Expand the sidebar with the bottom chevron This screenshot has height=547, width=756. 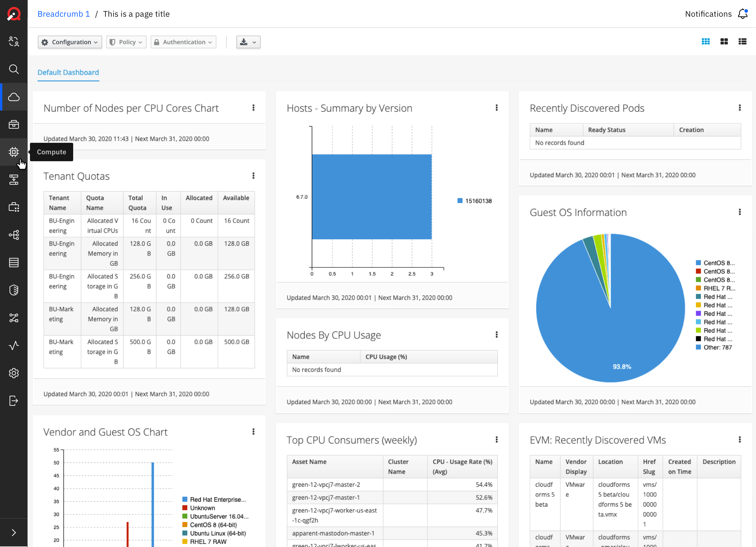pos(14,532)
